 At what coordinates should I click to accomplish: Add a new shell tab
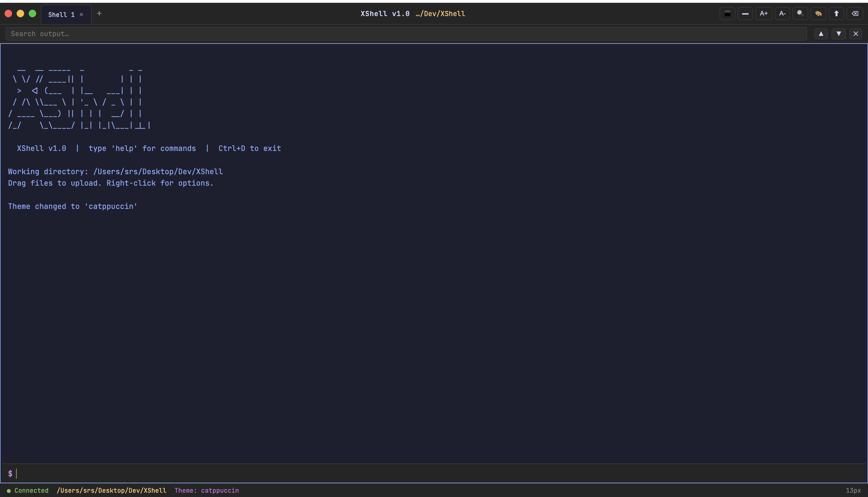(x=99, y=14)
